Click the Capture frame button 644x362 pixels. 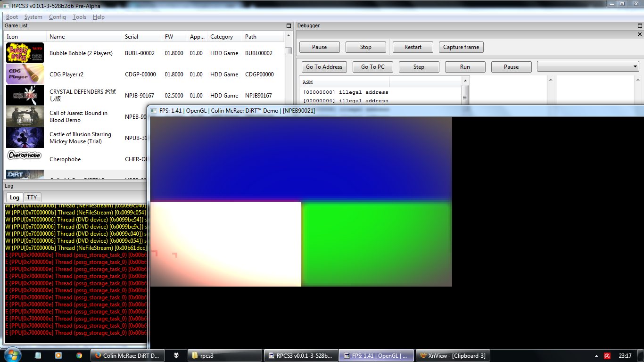tap(461, 47)
